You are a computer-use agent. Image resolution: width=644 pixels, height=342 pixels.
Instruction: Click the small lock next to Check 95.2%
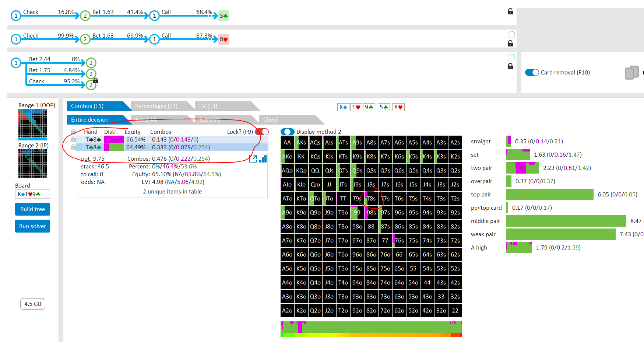(x=95, y=81)
